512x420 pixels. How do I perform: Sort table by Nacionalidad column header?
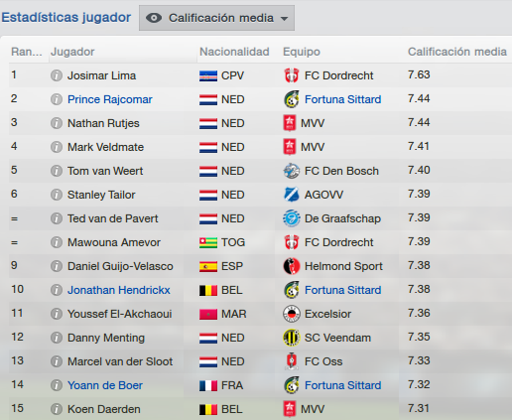click(x=234, y=52)
